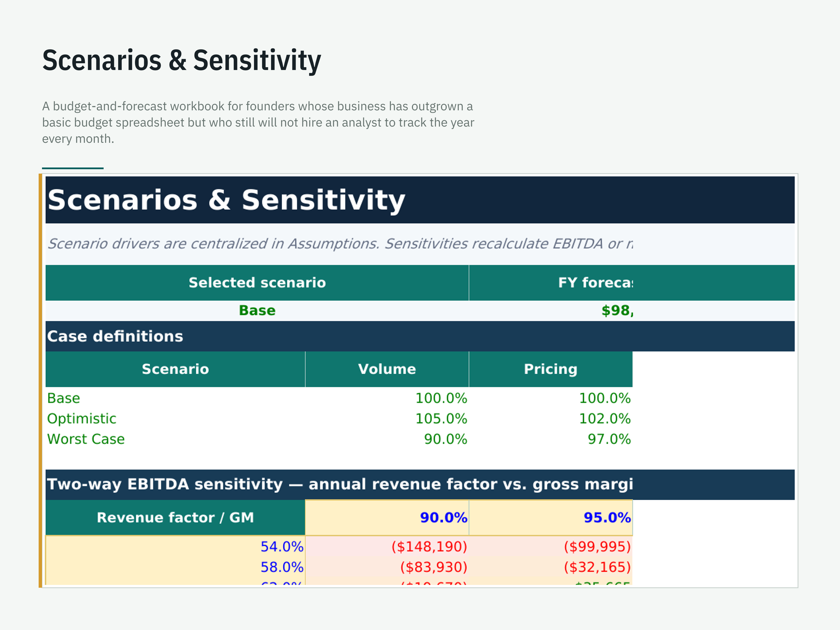This screenshot has width=840, height=630.
Task: Edit the 54.0% gross margin input cell
Action: point(175,547)
